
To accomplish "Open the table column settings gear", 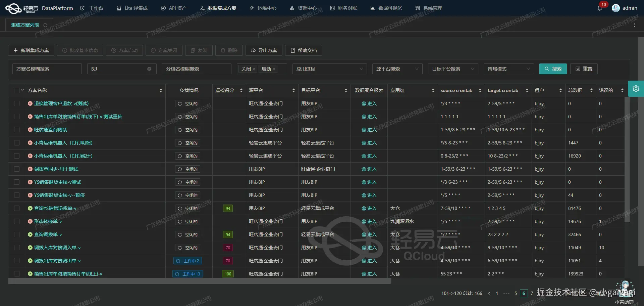I will pyautogui.click(x=636, y=89).
